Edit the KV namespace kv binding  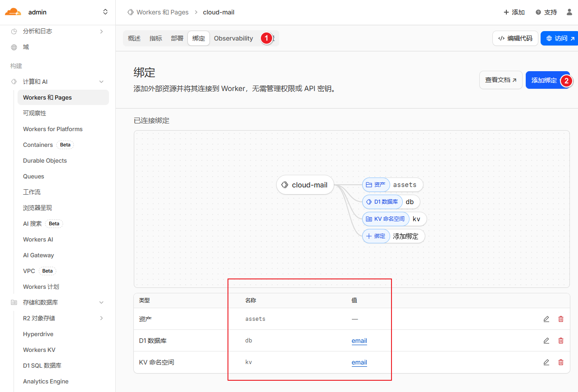pos(546,362)
